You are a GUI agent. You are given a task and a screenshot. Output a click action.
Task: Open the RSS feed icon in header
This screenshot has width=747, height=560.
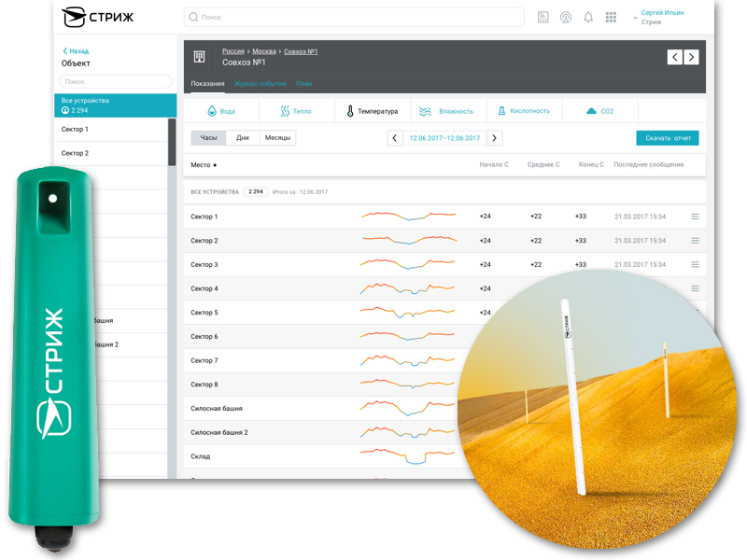tap(543, 17)
